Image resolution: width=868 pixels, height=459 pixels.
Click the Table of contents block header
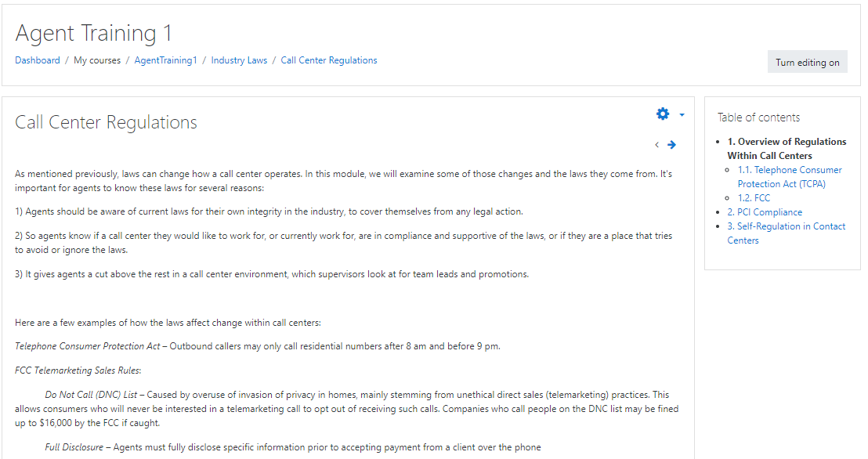[758, 117]
